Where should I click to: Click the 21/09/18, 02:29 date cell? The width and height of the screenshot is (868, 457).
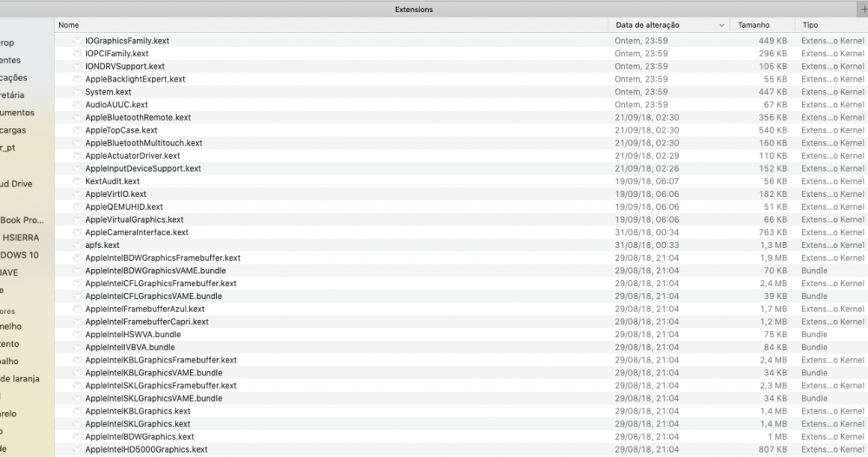point(647,155)
